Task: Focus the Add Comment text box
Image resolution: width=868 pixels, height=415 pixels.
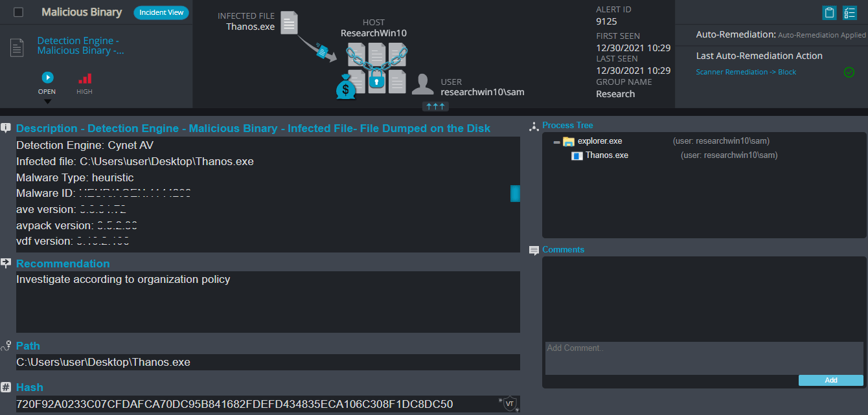Action: click(x=704, y=358)
